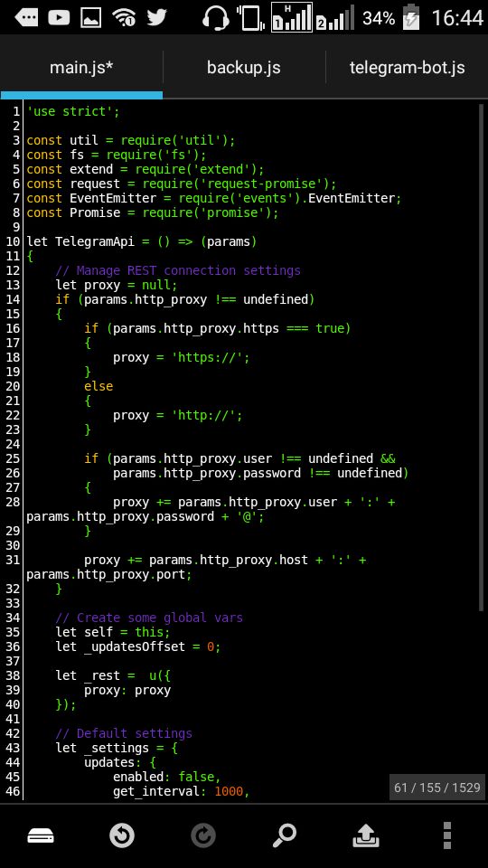Tap the cursor position indicator 61 / 155 / 1529

click(x=437, y=788)
